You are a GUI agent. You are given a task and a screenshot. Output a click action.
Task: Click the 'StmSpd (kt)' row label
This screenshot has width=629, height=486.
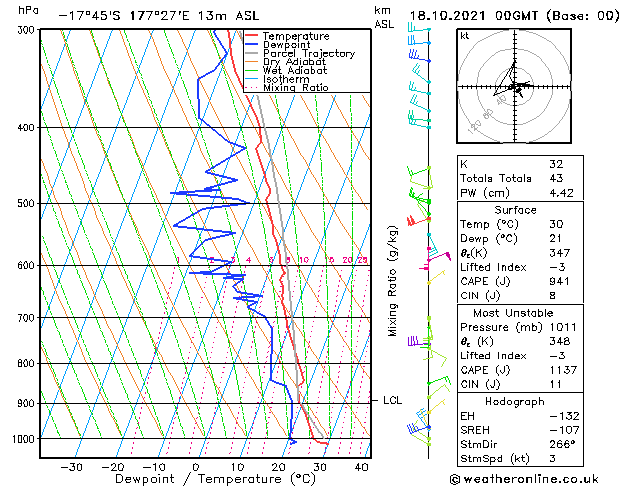click(x=495, y=459)
